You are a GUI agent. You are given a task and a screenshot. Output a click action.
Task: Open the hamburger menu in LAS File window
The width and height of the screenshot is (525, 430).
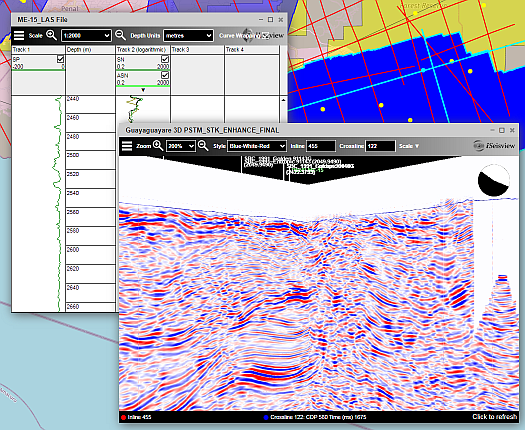(x=19, y=35)
